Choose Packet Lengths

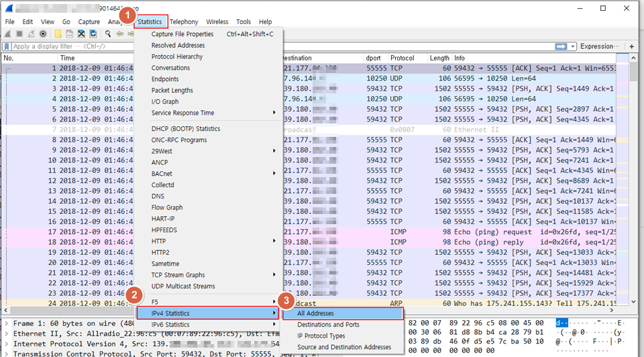pos(209,91)
